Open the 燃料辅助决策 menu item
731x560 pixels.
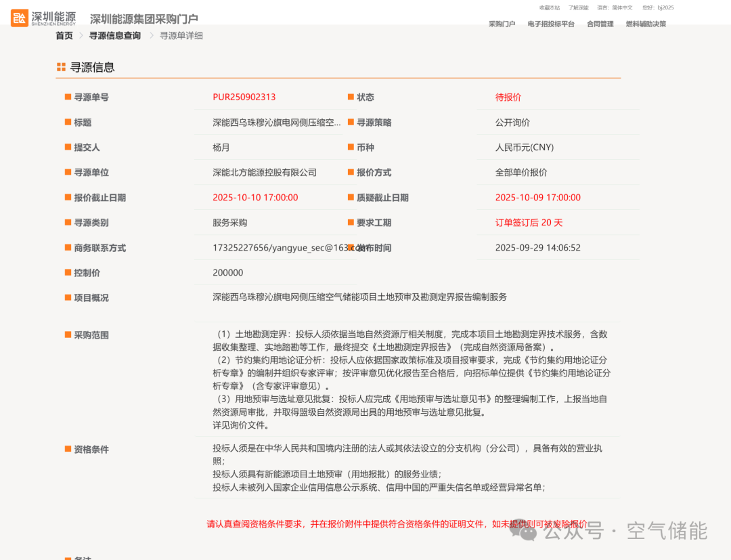[x=646, y=24]
